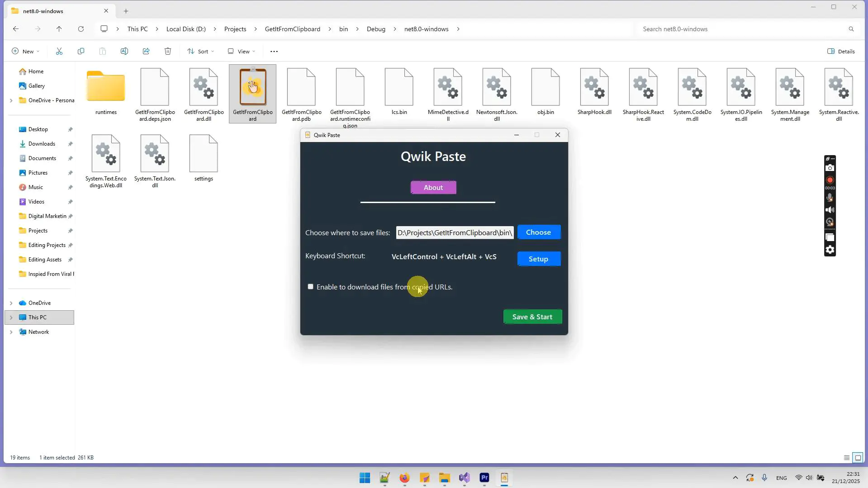
Task: Stop recording using the red record button
Action: coord(830,180)
